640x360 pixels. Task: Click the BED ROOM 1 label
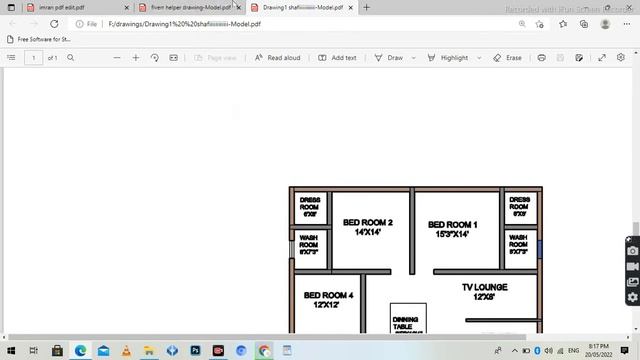click(453, 224)
